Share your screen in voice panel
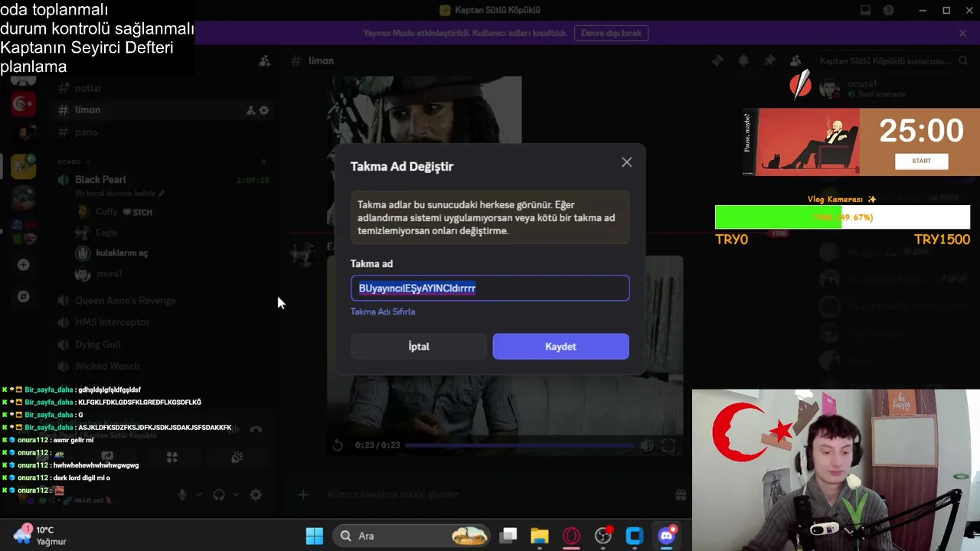Viewport: 980px width, 551px height. 107,457
